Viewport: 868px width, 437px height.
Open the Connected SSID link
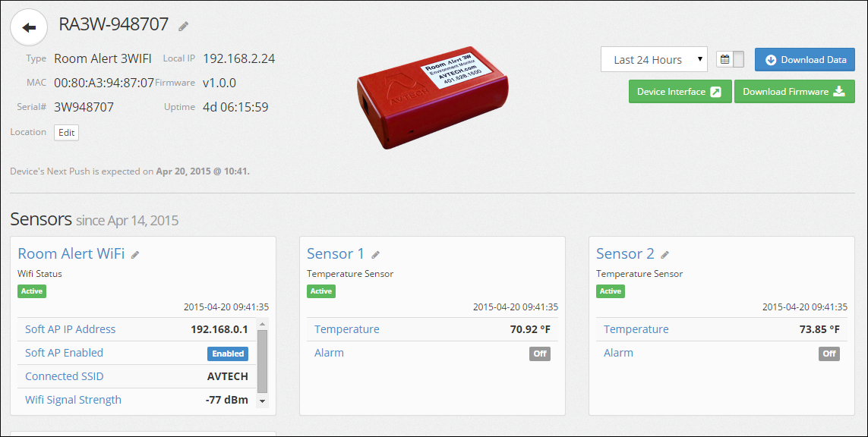[64, 376]
